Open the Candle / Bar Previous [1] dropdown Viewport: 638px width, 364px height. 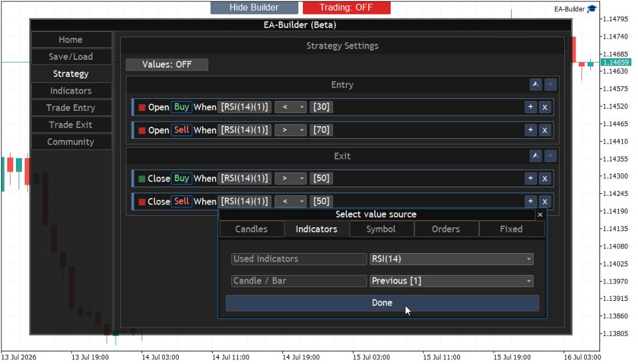tap(451, 281)
